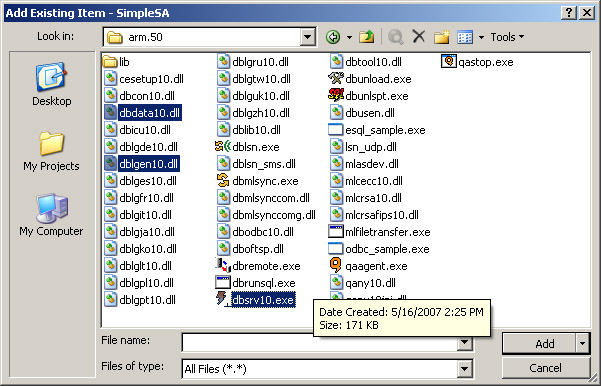Click the Cancel button
Viewport: 601px width, 386px height.
[546, 368]
